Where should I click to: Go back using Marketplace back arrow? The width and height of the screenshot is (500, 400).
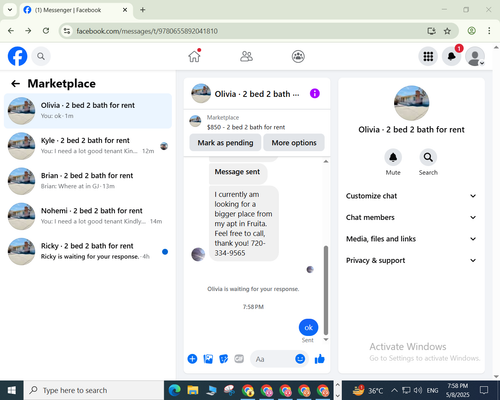16,84
